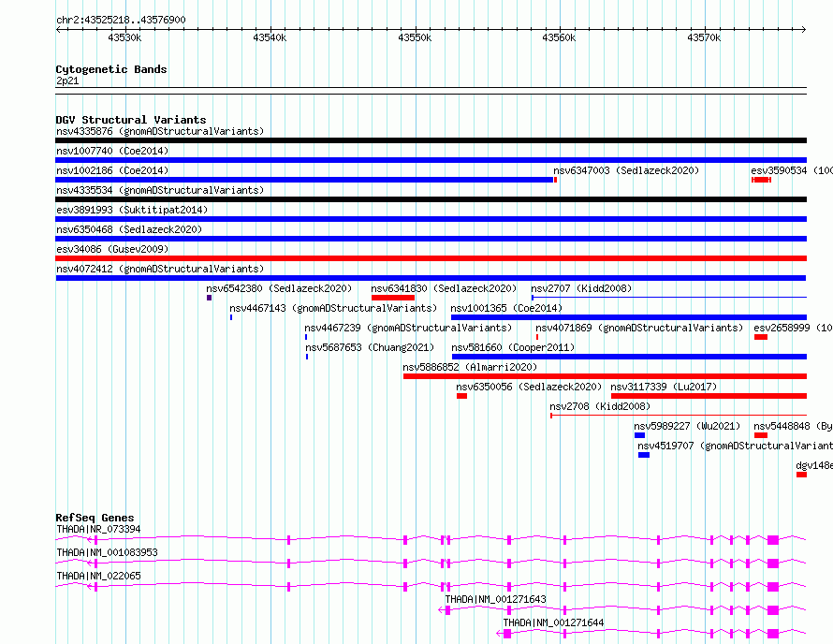Click the small blue block under nsv5989227
The image size is (833, 644).
[x=639, y=435]
